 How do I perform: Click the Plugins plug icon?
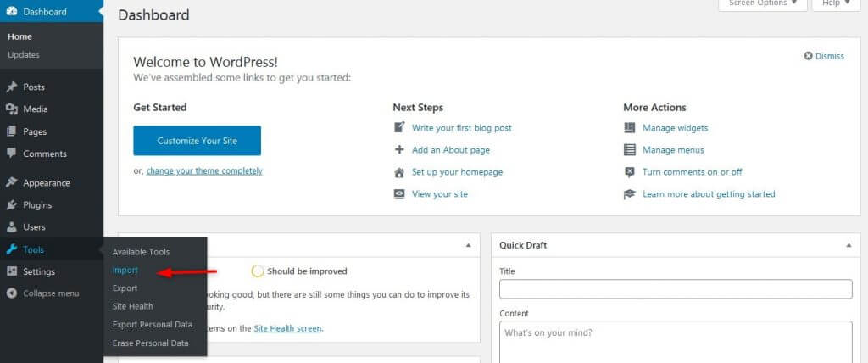click(12, 205)
